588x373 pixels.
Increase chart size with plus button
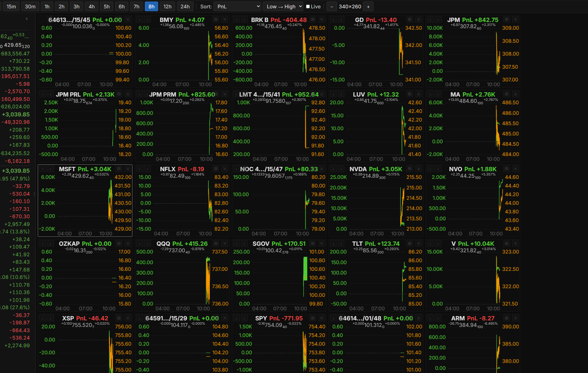pyautogui.click(x=368, y=7)
